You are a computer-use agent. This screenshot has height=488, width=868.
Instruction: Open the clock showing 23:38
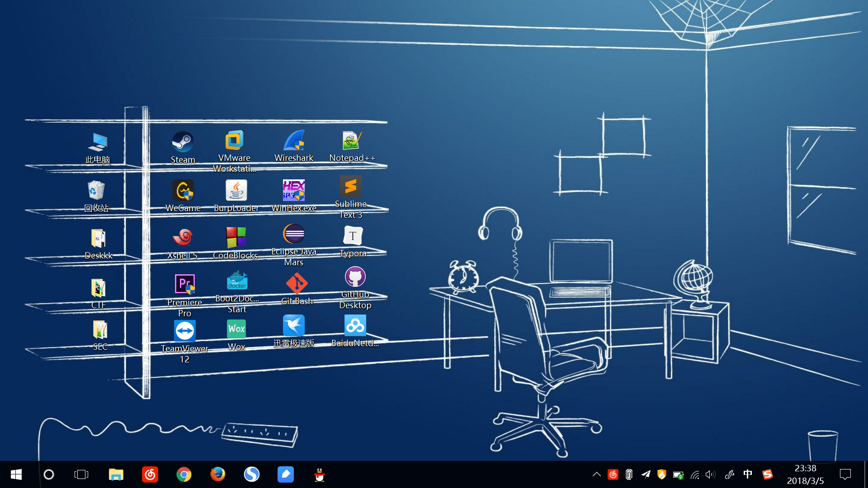click(x=806, y=474)
